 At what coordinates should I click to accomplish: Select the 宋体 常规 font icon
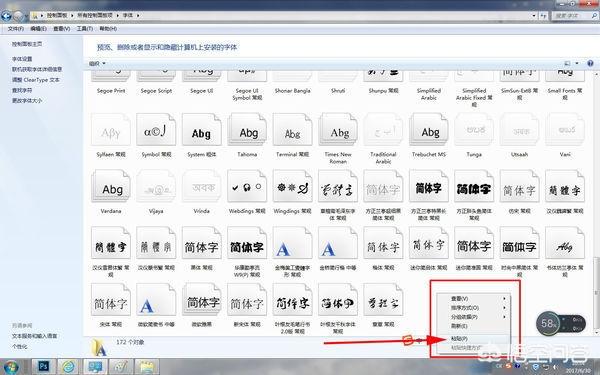111,300
